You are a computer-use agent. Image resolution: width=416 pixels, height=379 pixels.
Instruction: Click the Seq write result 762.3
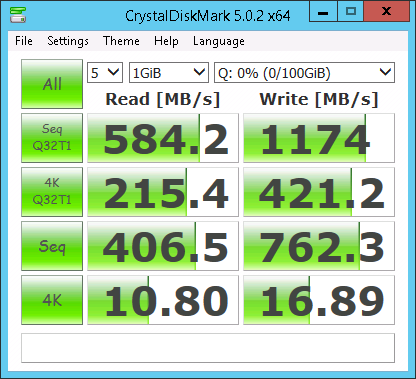319,246
